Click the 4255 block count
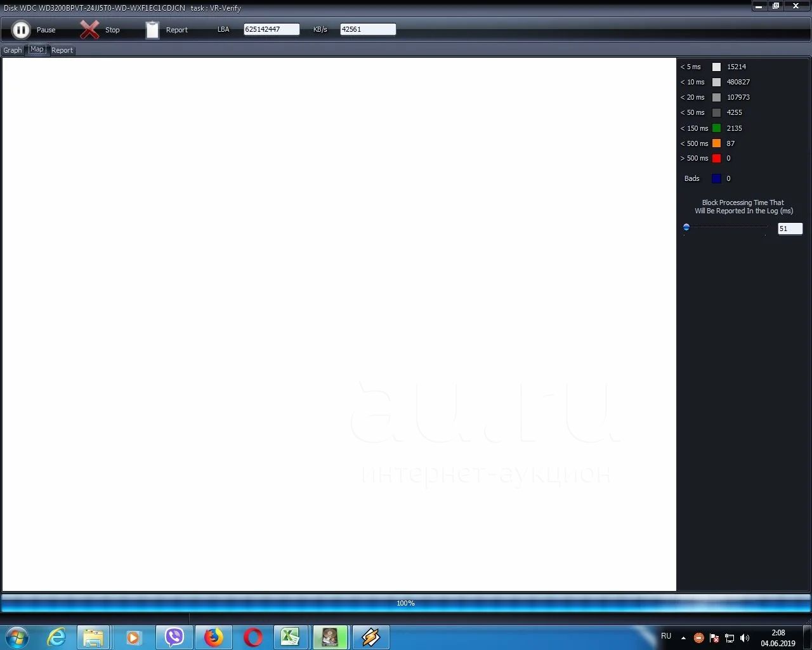This screenshot has width=812, height=650. point(735,112)
